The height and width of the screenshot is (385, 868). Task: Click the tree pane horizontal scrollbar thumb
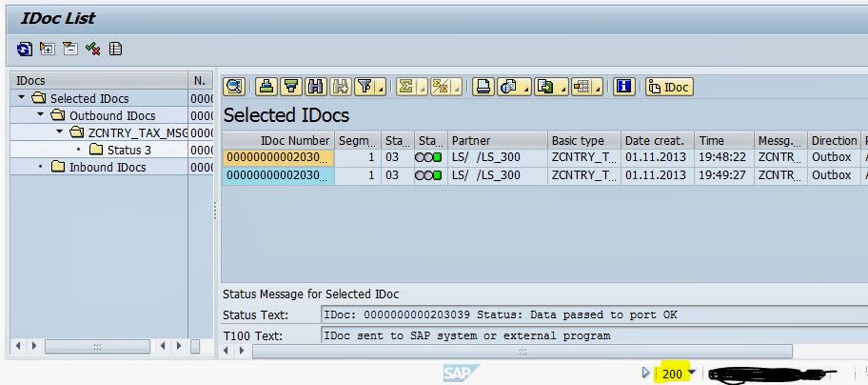pos(97,347)
